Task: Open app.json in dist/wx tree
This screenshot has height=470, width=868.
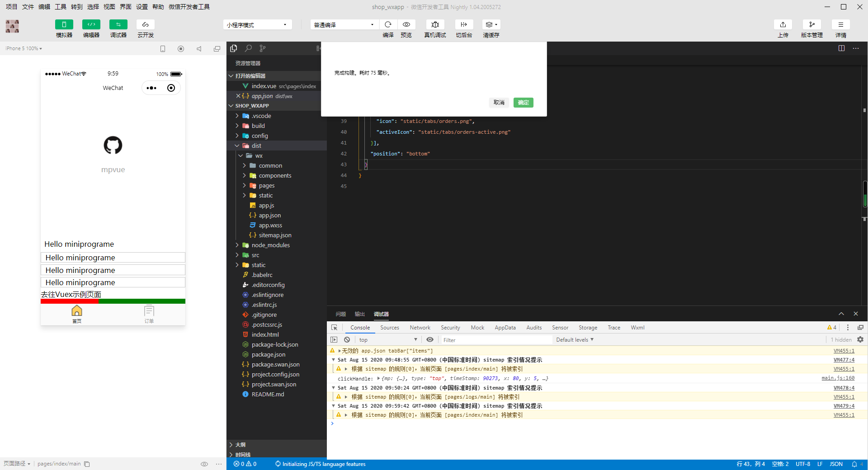Action: coord(277,215)
